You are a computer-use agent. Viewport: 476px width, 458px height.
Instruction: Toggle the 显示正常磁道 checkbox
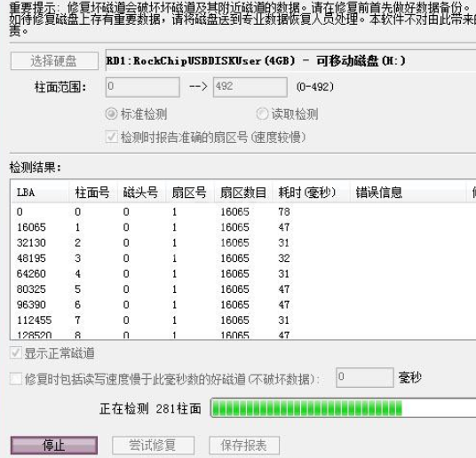click(16, 353)
